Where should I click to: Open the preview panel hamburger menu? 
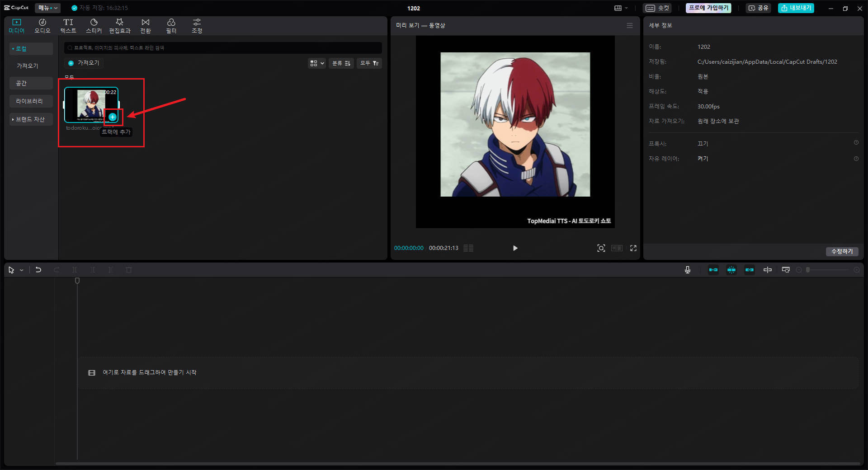tap(630, 25)
